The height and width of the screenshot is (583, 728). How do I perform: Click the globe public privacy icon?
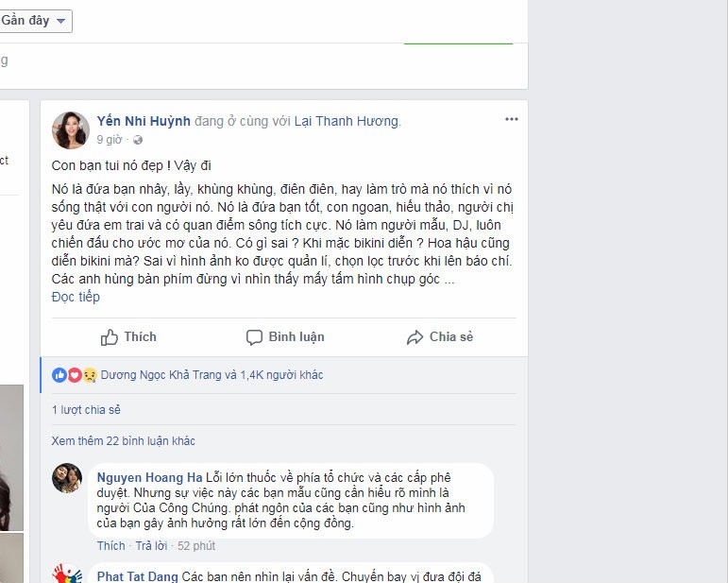point(138,140)
